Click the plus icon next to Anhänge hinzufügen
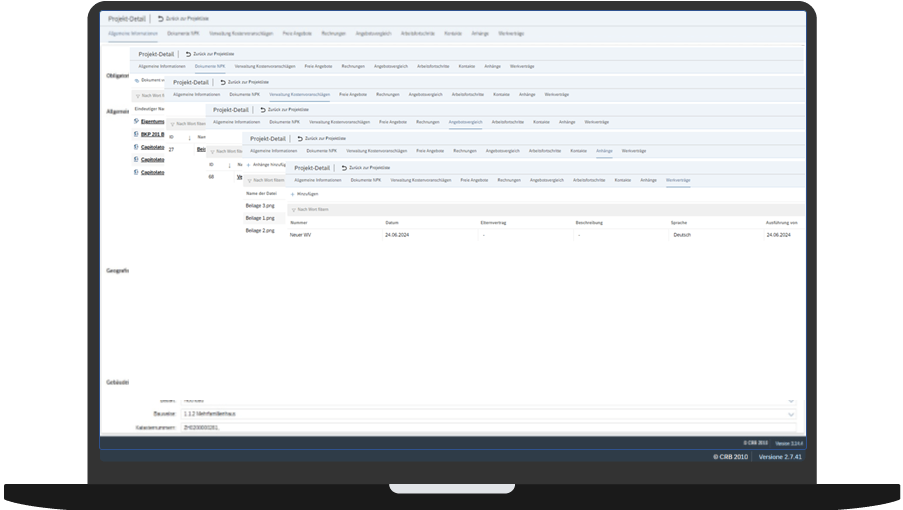This screenshot has height=510, width=903. coord(248,164)
